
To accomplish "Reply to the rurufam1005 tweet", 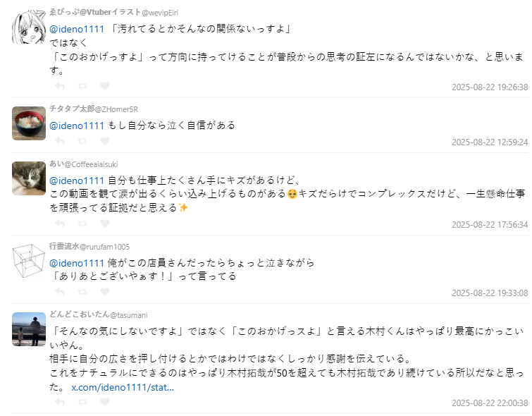I will 60,292.
